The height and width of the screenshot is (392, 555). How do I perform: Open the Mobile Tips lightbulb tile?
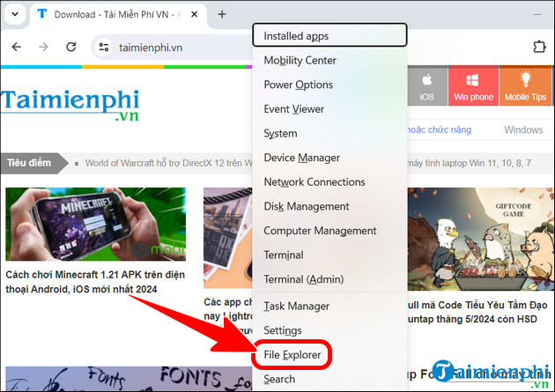coord(527,87)
